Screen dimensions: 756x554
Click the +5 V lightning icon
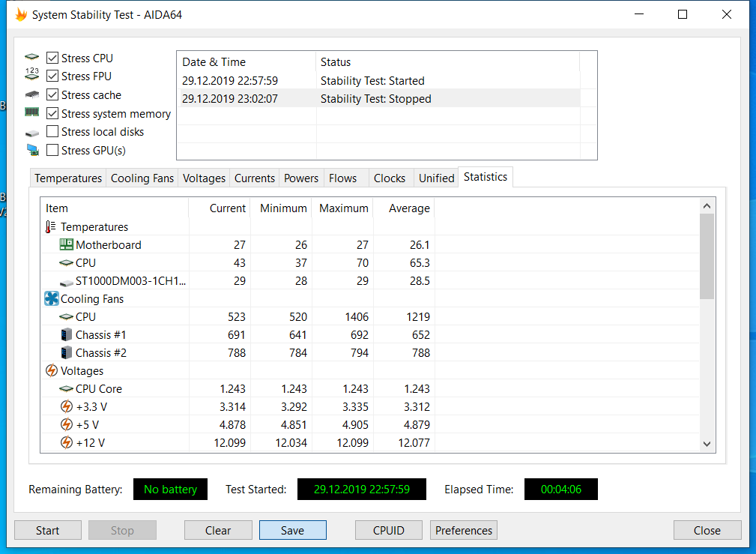click(67, 424)
